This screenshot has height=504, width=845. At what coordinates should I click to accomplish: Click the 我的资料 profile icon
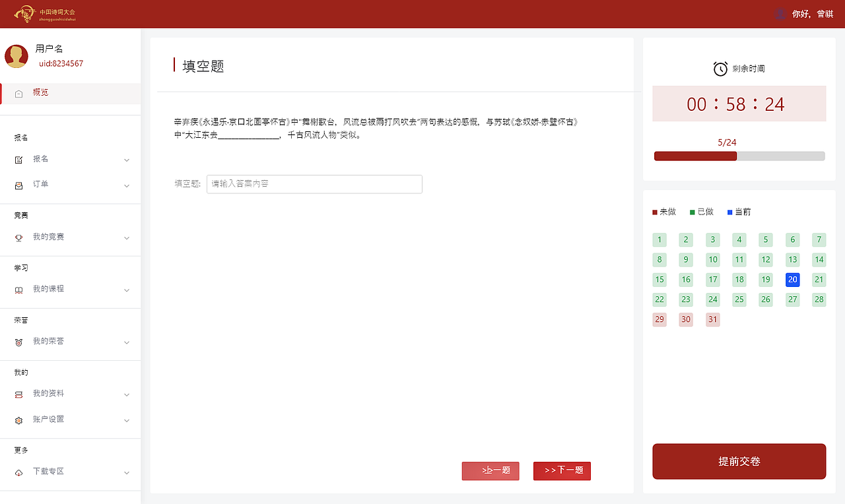(18, 394)
